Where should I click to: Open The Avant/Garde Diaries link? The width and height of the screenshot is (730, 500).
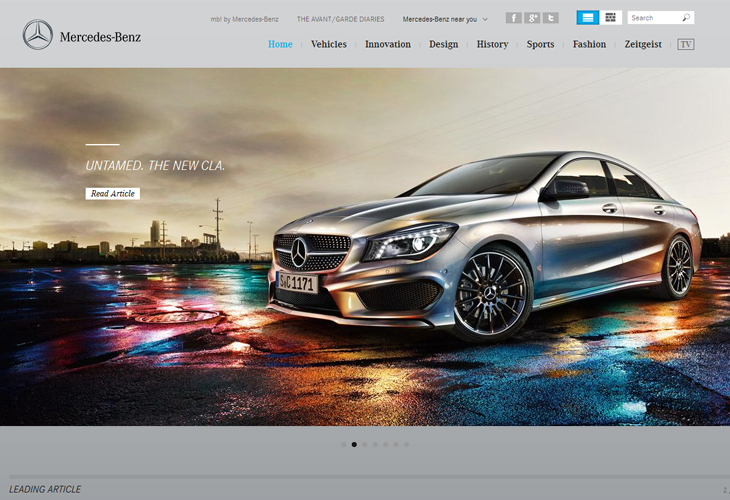coord(340,19)
